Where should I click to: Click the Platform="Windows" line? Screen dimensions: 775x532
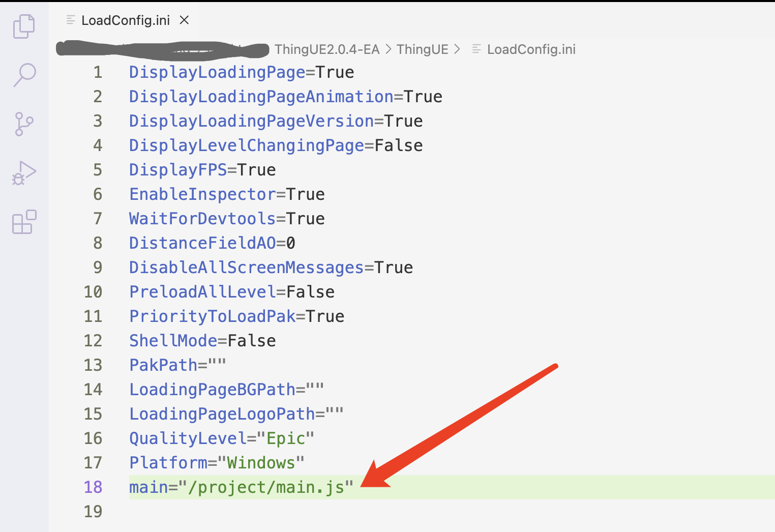(217, 463)
